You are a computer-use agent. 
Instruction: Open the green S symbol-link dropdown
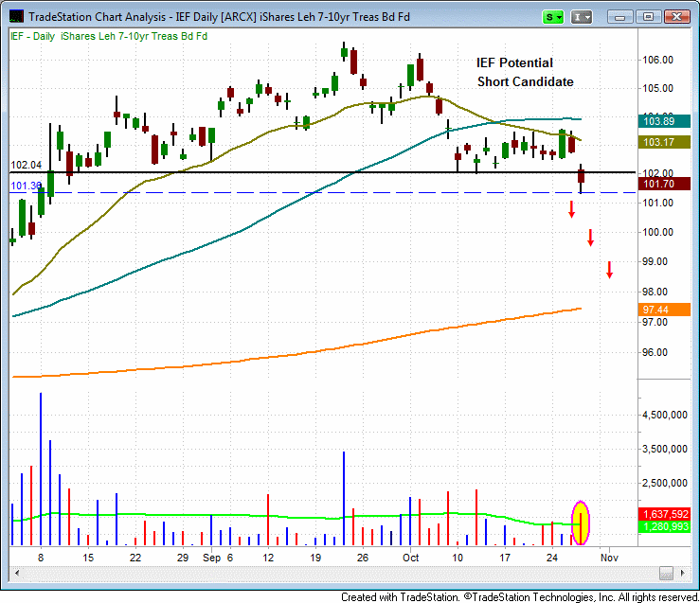552,17
